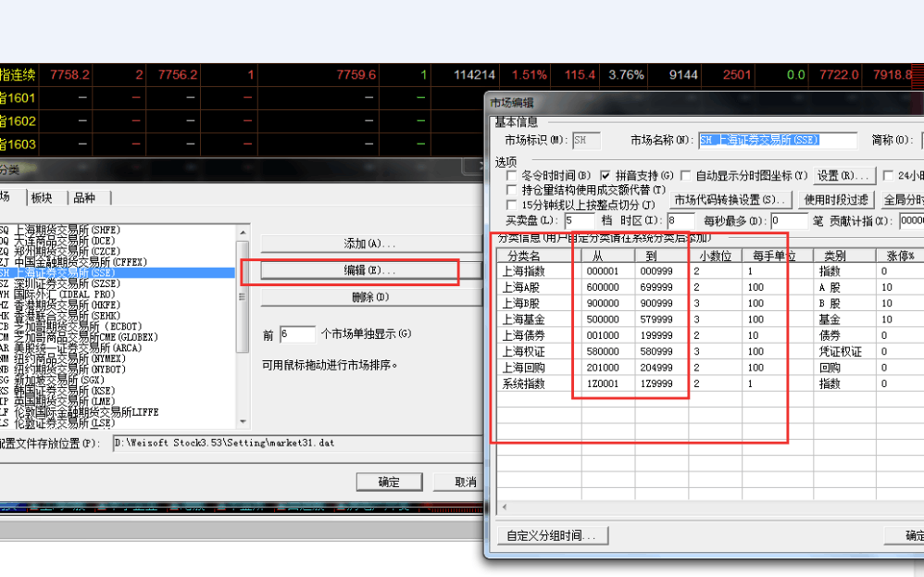924x577 pixels.
Task: Select the 系统指数 classification row
Action: coord(710,383)
